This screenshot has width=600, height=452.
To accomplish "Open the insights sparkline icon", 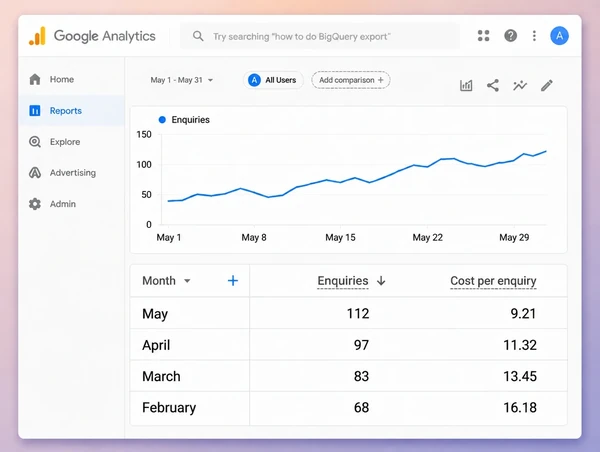I will (520, 85).
